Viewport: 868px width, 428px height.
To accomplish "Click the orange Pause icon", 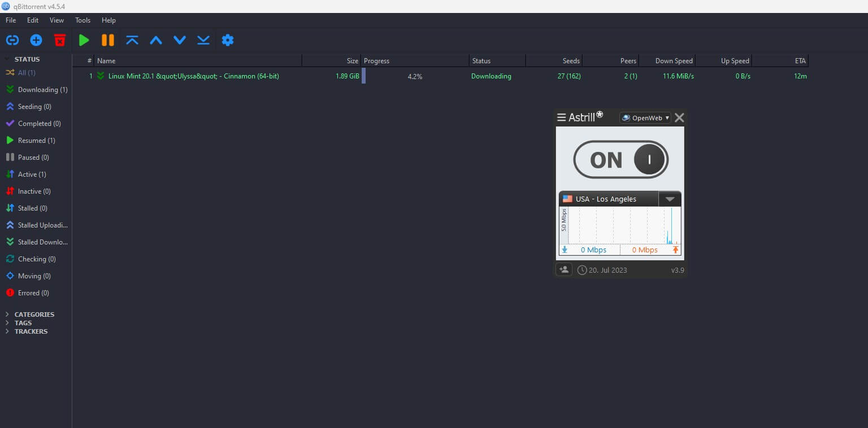I will coord(108,40).
